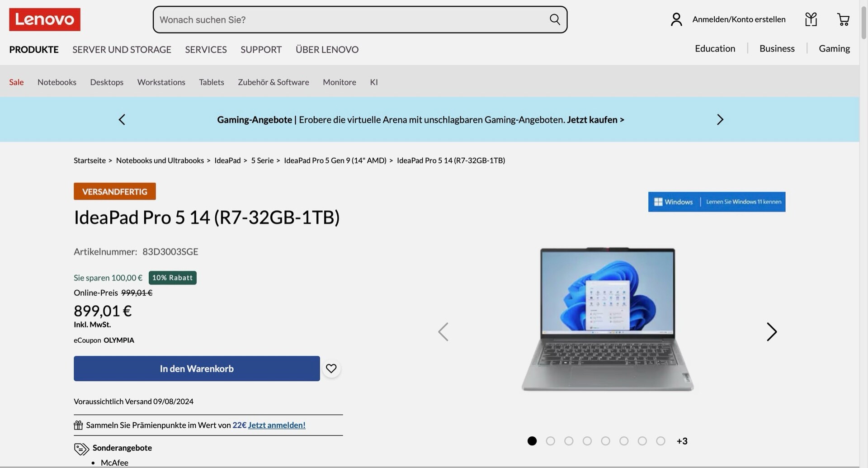This screenshot has width=868, height=468.
Task: Open ÜBER LENOVO menu
Action: 327,49
